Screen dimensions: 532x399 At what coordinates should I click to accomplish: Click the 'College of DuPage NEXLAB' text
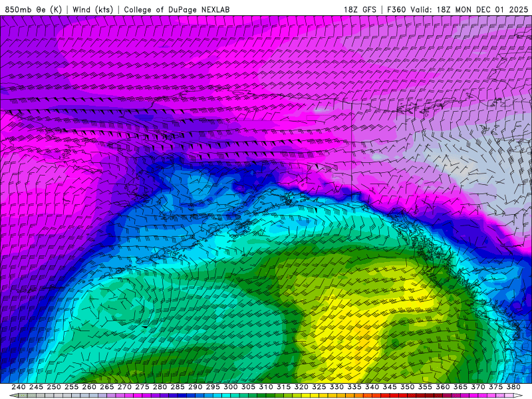pos(177,9)
